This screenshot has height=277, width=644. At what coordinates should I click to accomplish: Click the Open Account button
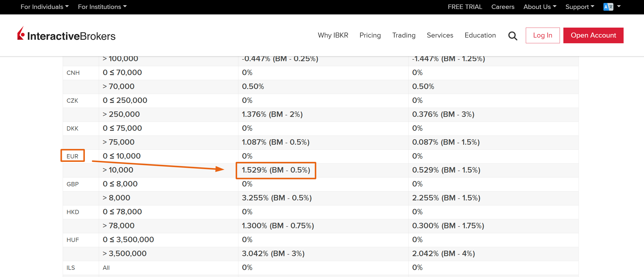point(593,35)
